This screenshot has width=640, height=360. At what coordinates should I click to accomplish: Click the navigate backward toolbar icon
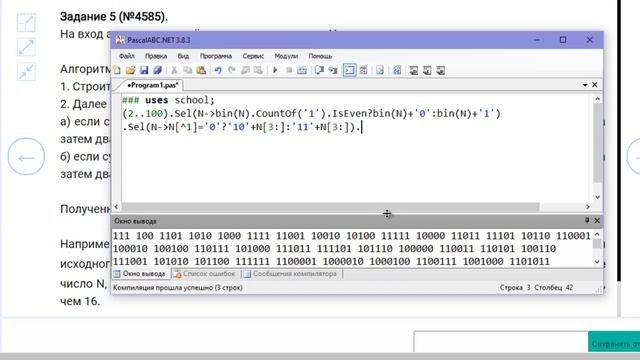click(x=245, y=70)
